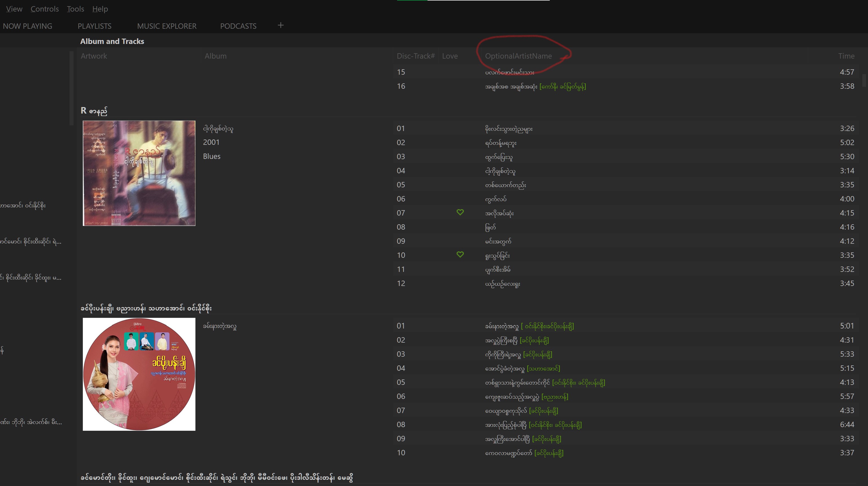
Task: Toggle love heart on track 07
Action: click(x=460, y=212)
